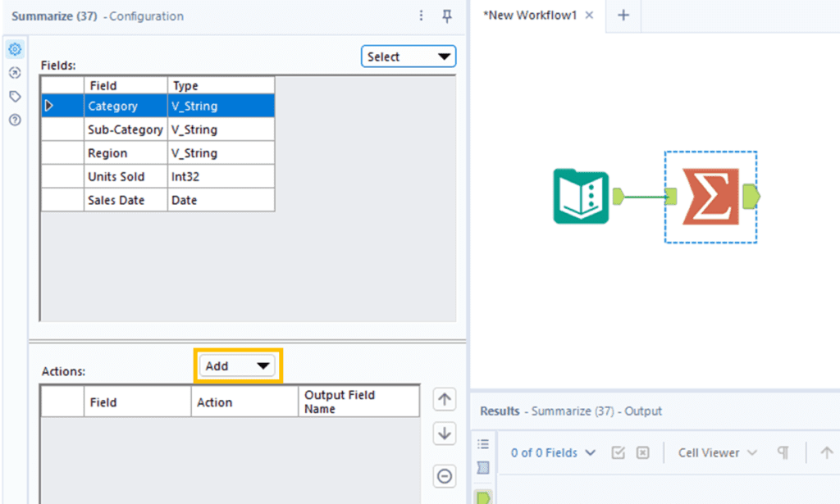Close the New Workflow1 tab
This screenshot has height=504, width=840.
coord(589,16)
